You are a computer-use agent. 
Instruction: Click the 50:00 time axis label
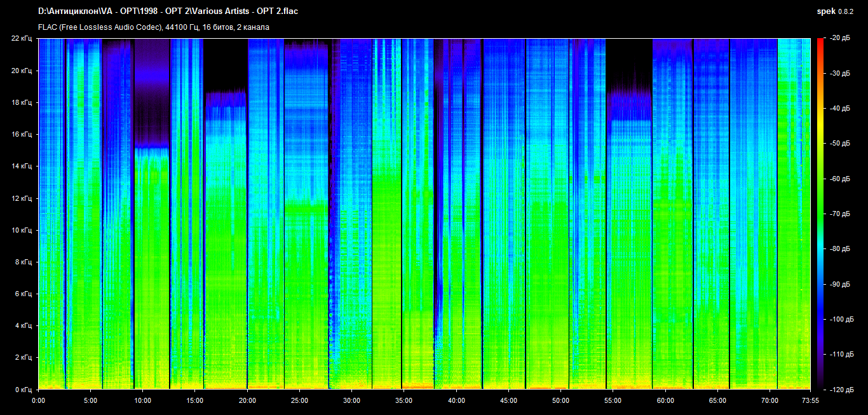point(560,401)
